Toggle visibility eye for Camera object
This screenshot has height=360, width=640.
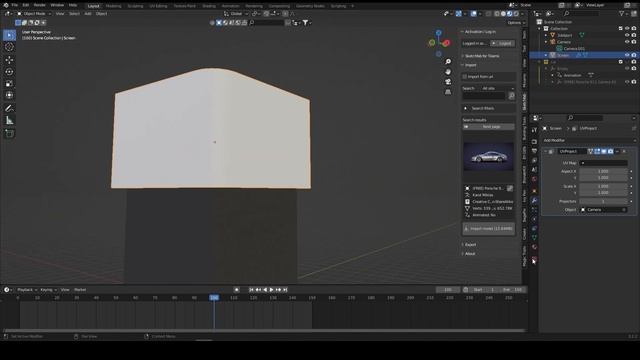[627, 42]
